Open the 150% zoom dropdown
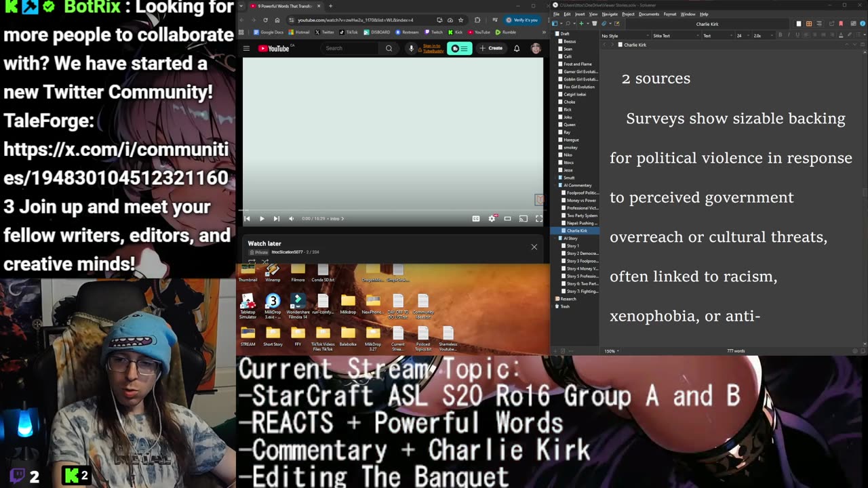Image resolution: width=868 pixels, height=488 pixels. (x=612, y=351)
